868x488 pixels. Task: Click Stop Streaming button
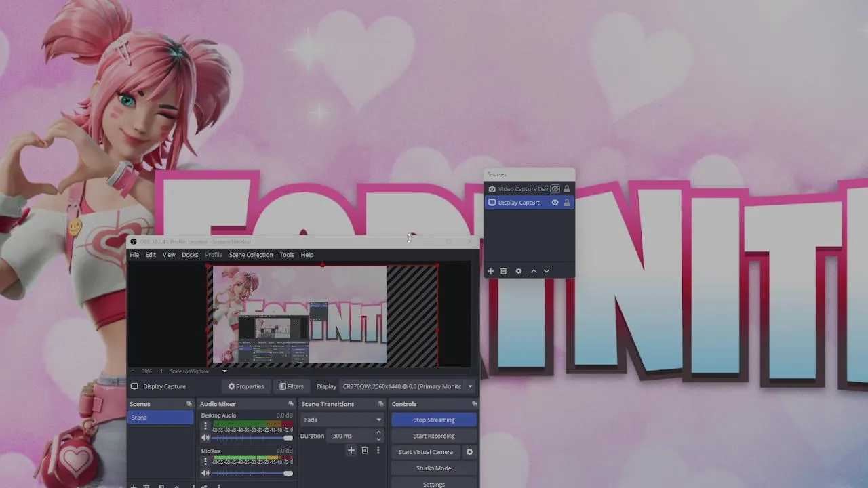[x=434, y=420]
